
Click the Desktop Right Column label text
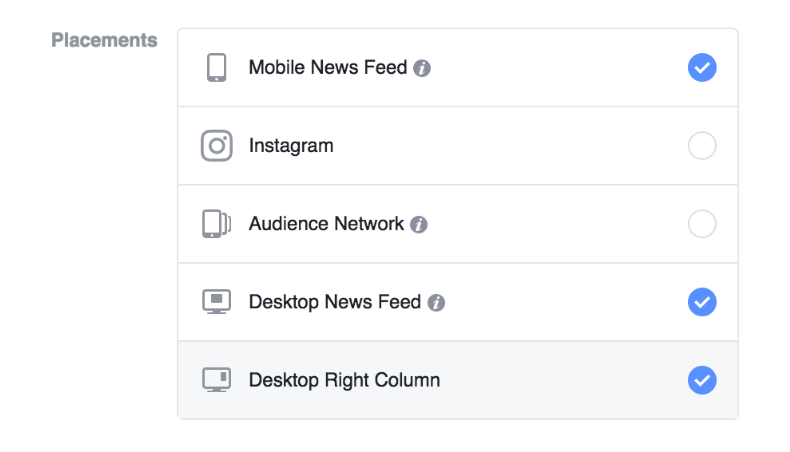tap(344, 380)
